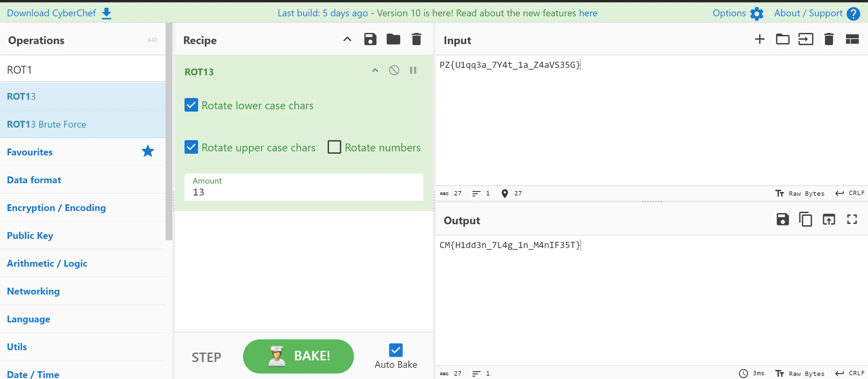Click the Amount input field
Viewport: 868px width, 379px height.
[x=303, y=192]
